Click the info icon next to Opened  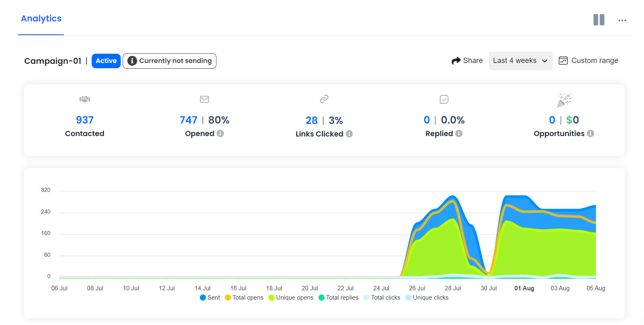[x=220, y=133]
